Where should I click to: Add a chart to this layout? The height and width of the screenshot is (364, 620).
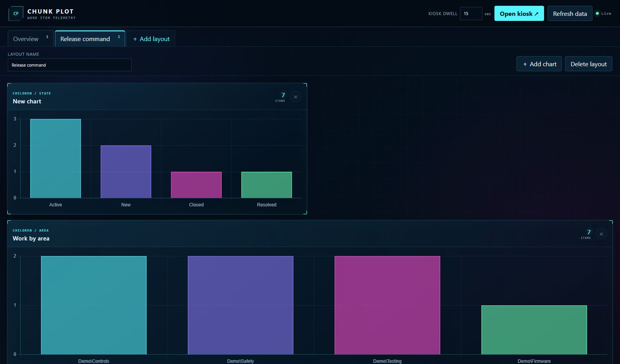[x=539, y=64]
